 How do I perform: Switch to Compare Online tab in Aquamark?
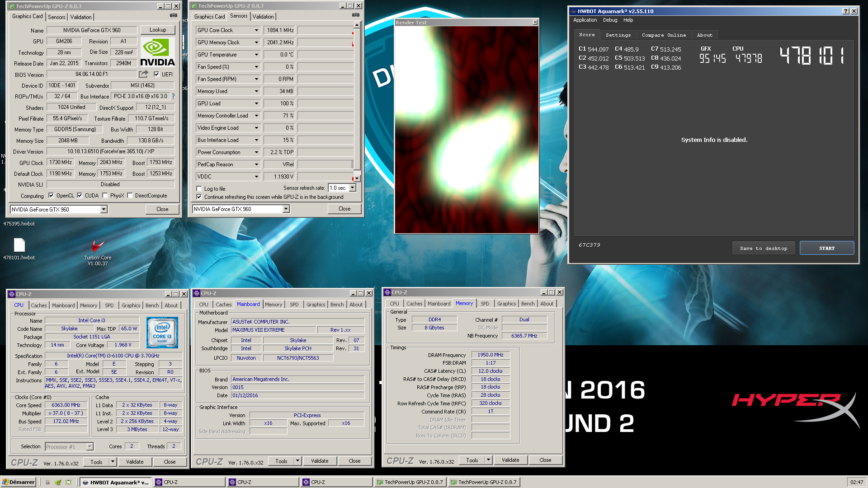(x=664, y=35)
